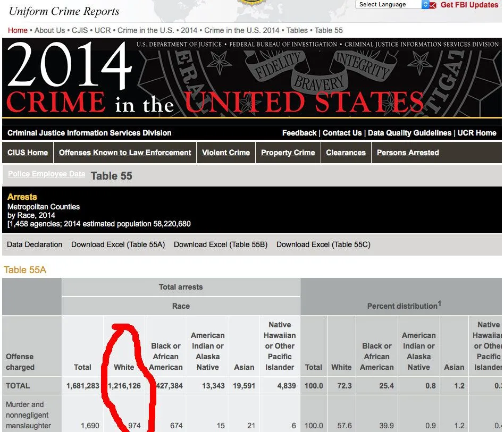The image size is (504, 432).
Task: Select the Violent Crime menu item
Action: click(x=226, y=153)
